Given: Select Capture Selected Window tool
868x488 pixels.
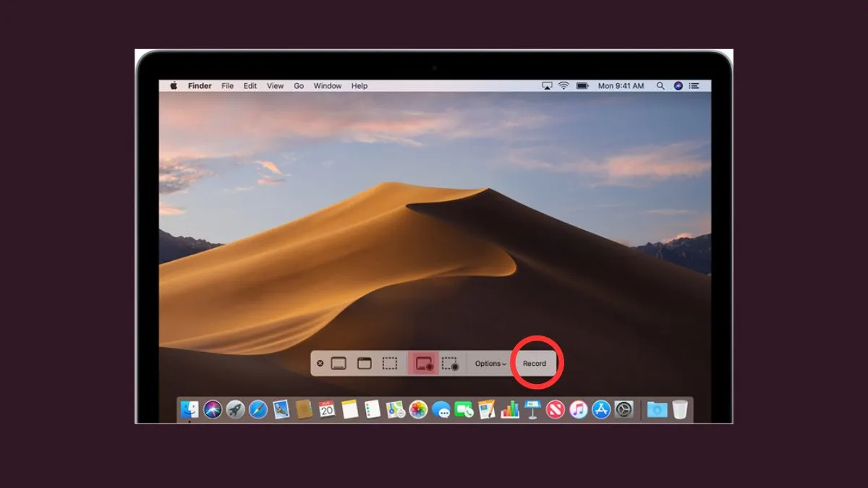Looking at the screenshot, I should click(x=365, y=364).
